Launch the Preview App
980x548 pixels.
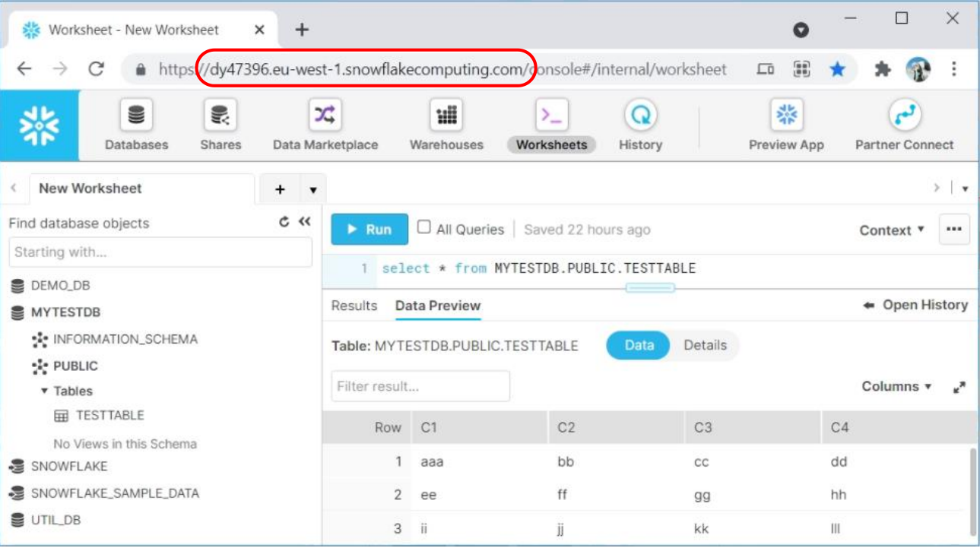[x=786, y=116]
